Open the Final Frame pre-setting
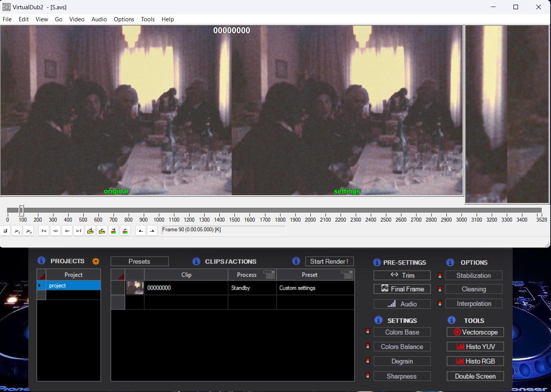The image size is (551, 392). point(402,289)
